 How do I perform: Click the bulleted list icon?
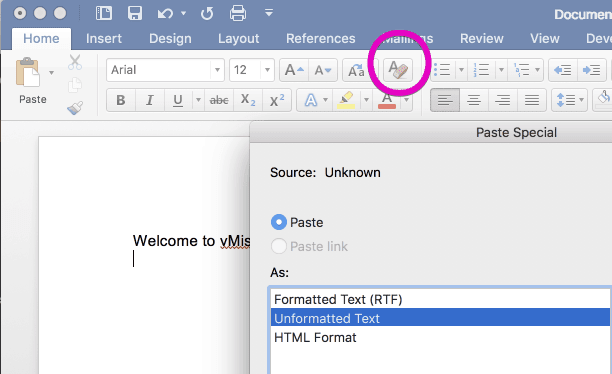[443, 70]
